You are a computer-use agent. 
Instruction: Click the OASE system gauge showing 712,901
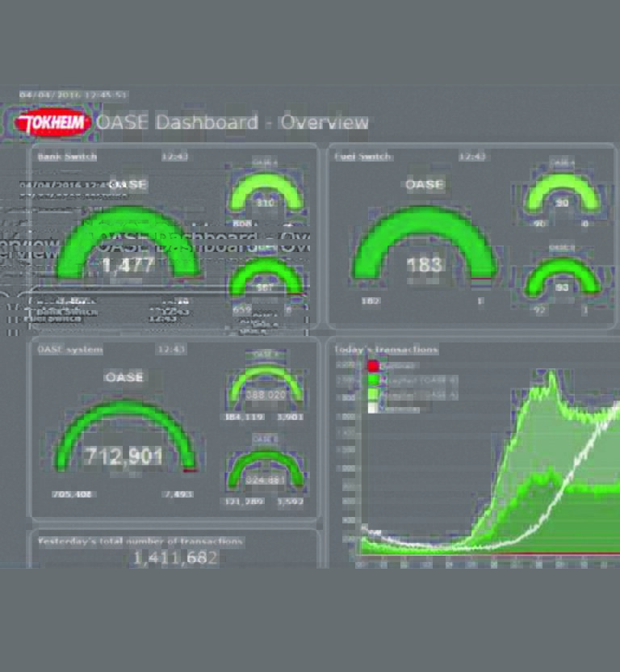pos(125,436)
